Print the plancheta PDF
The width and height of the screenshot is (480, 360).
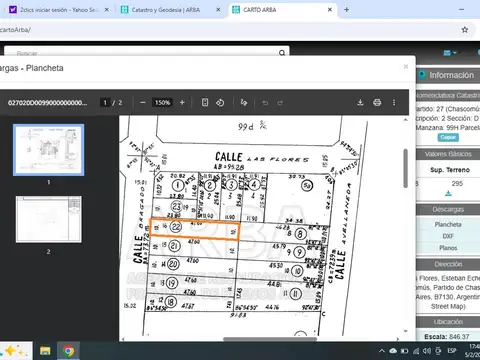click(x=377, y=102)
